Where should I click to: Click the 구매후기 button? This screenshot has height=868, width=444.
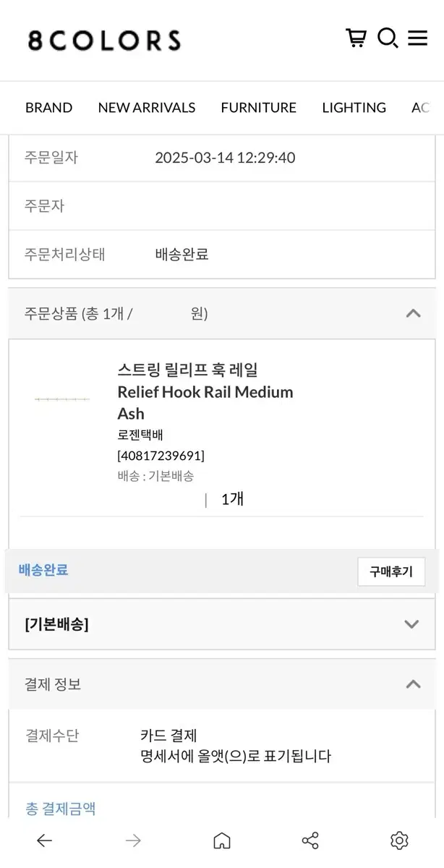[391, 571]
